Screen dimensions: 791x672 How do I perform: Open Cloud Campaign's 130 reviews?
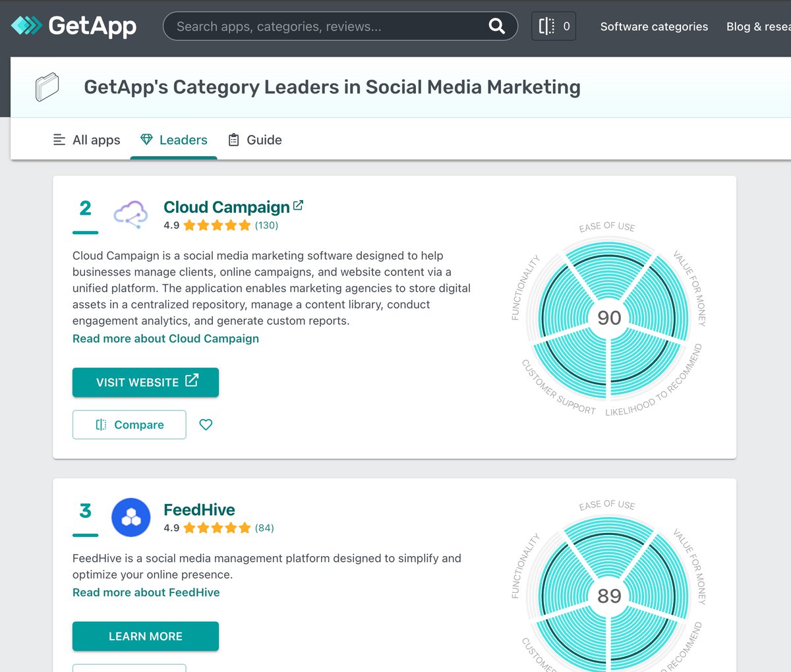[266, 225]
